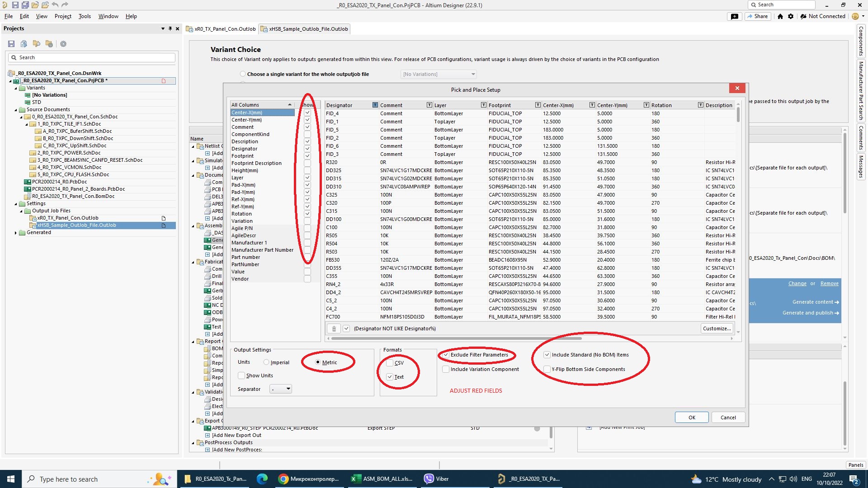
Task: Click the Share button
Action: (x=757, y=16)
